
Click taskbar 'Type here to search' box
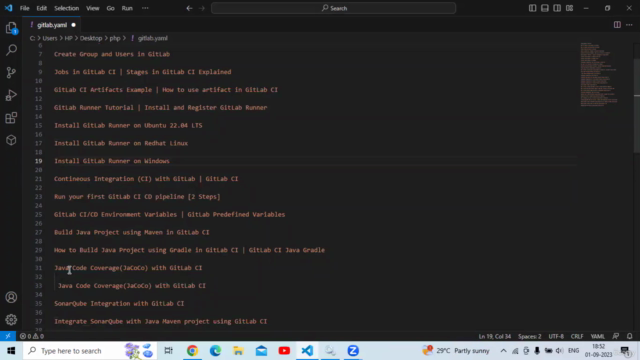pyautogui.click(x=89, y=351)
